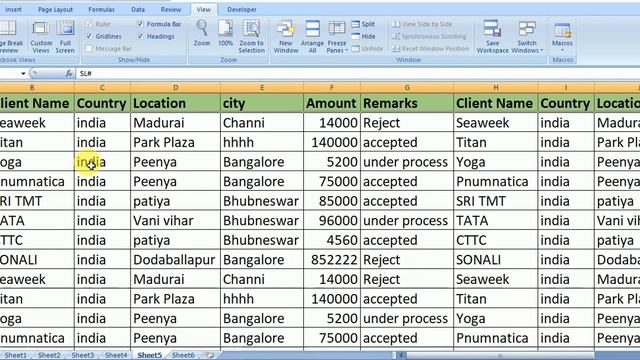
Task: Select cell with amount 85000
Action: click(x=332, y=201)
